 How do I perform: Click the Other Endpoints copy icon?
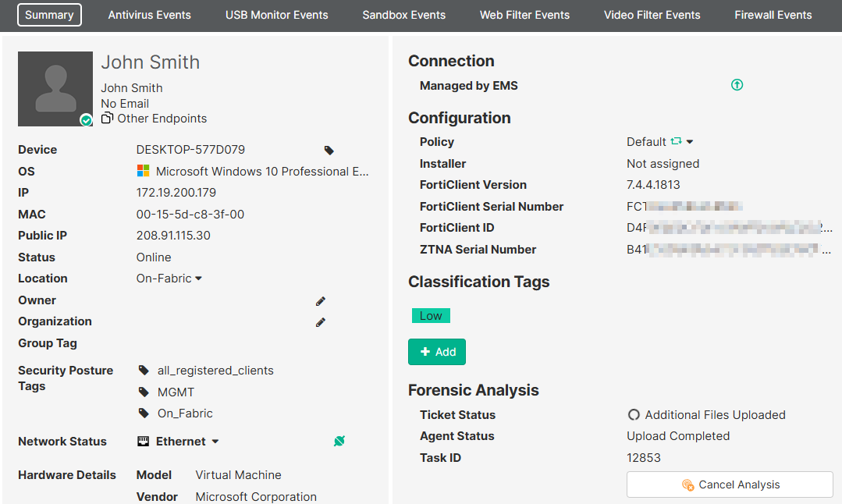point(108,119)
